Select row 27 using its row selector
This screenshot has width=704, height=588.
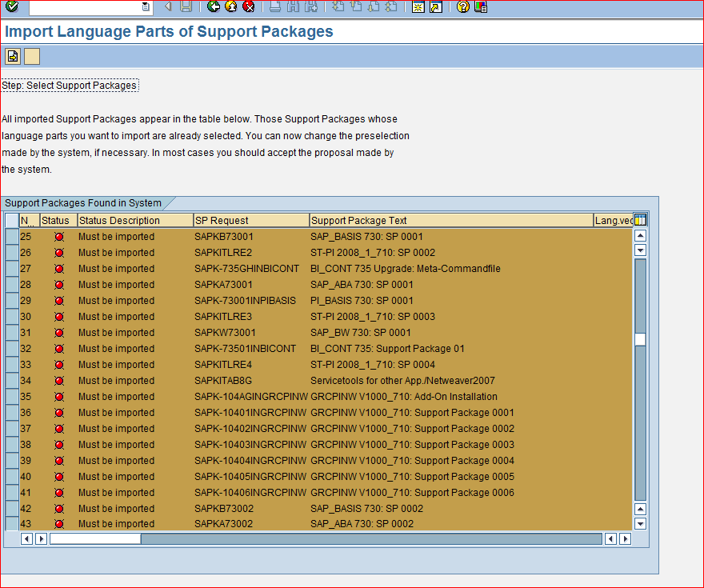(12, 269)
